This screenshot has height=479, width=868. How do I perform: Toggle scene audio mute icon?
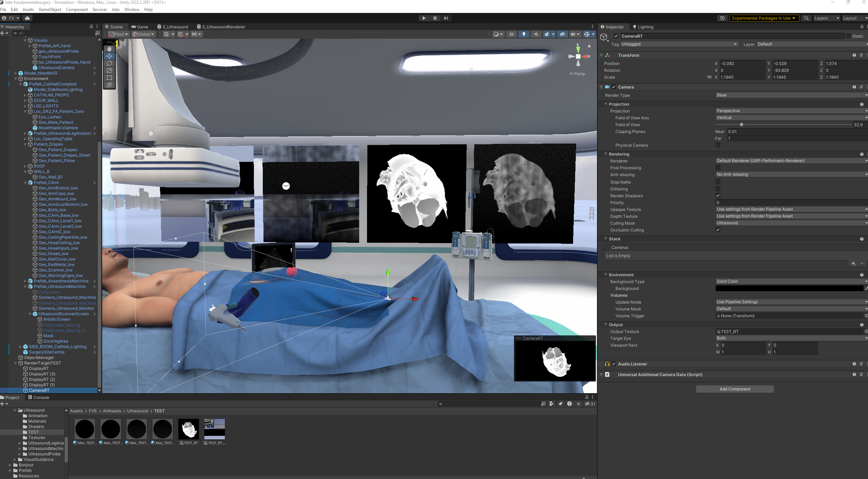coord(536,34)
